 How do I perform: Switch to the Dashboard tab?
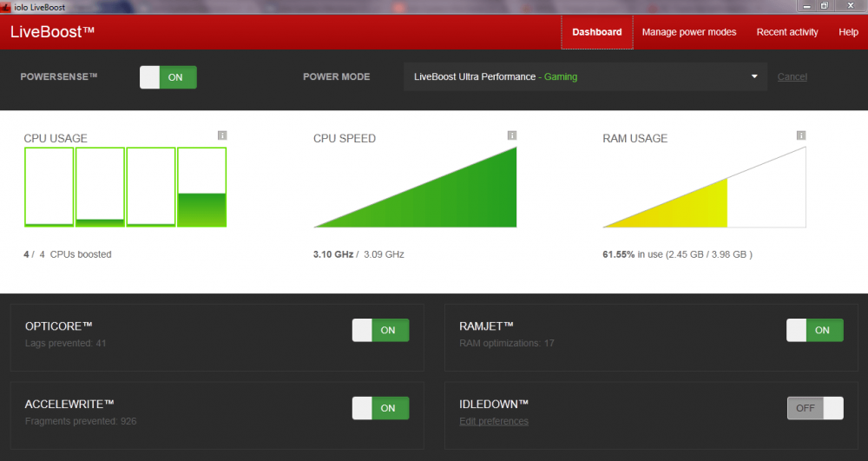[597, 32]
